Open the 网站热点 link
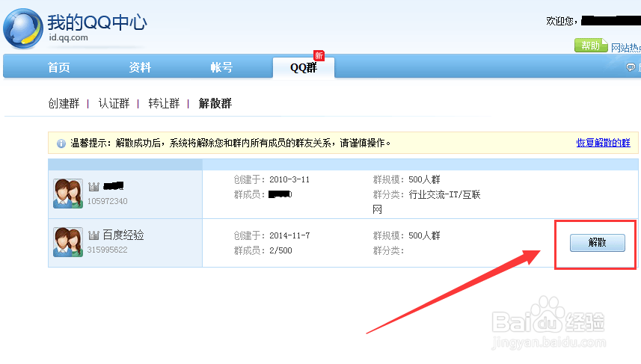The height and width of the screenshot is (364, 641). pyautogui.click(x=626, y=48)
